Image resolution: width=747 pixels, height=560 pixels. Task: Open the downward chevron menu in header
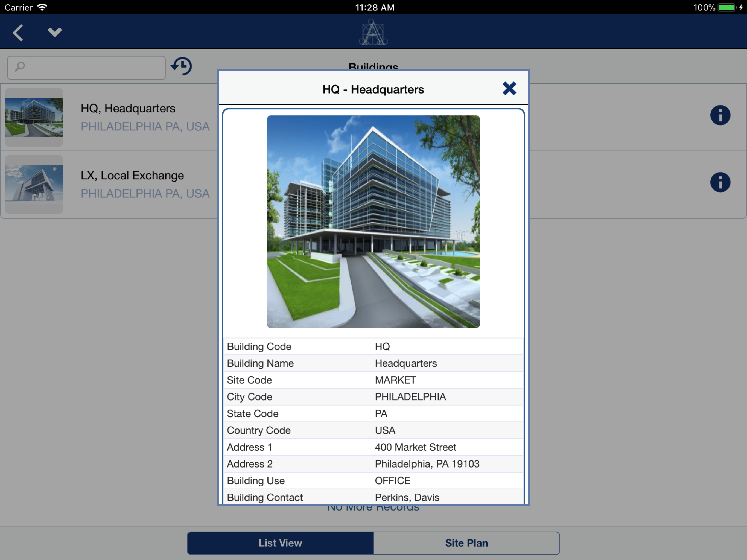click(55, 32)
